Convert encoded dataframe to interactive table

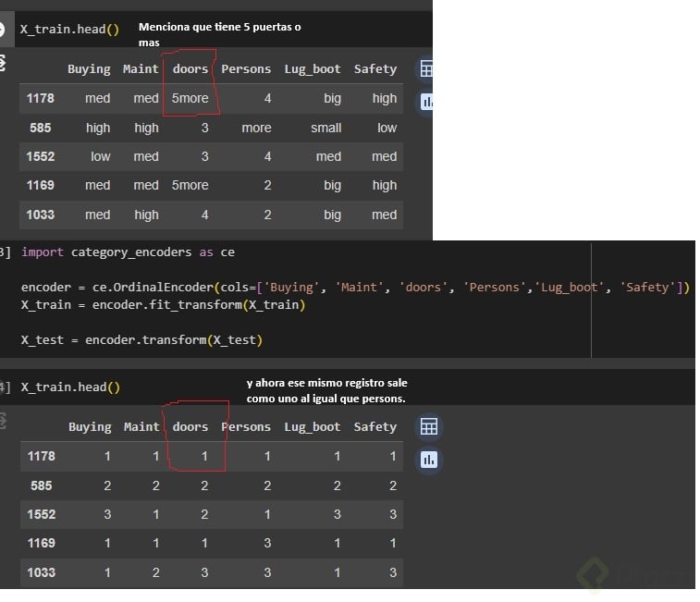click(429, 427)
